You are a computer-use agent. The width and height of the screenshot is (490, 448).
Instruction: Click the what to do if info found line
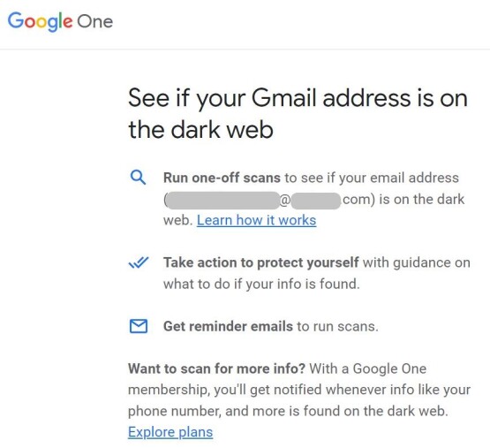[x=261, y=284]
